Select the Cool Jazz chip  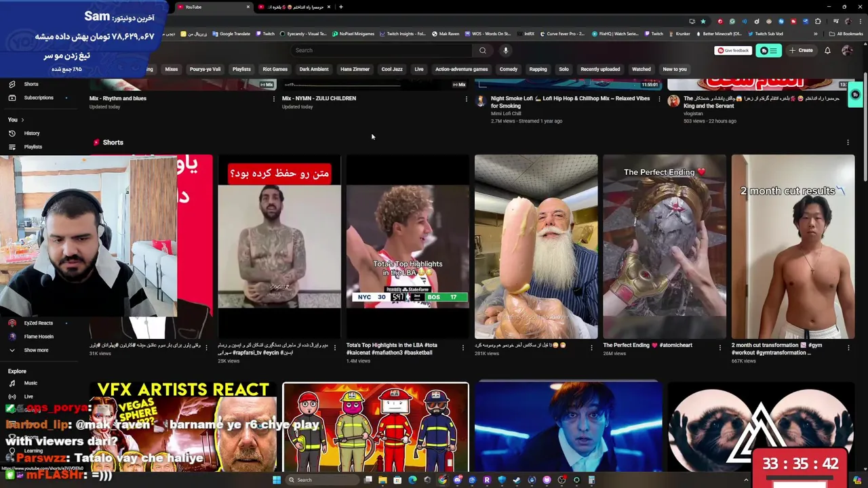392,69
